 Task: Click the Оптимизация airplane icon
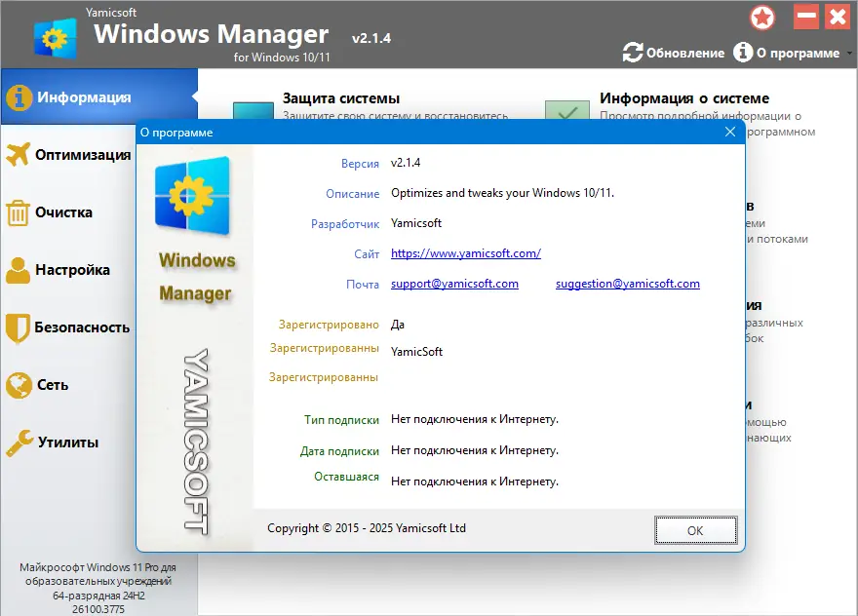click(x=19, y=155)
